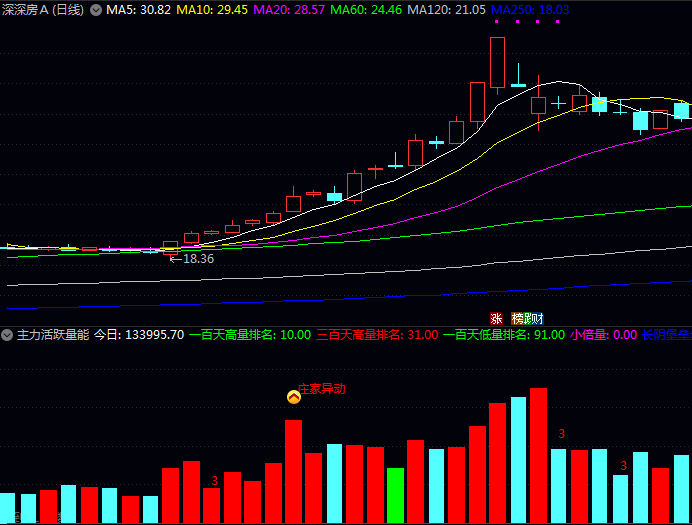This screenshot has width=692, height=525.
Task: Click the 庄家异动 red text annotation
Action: coord(322,389)
